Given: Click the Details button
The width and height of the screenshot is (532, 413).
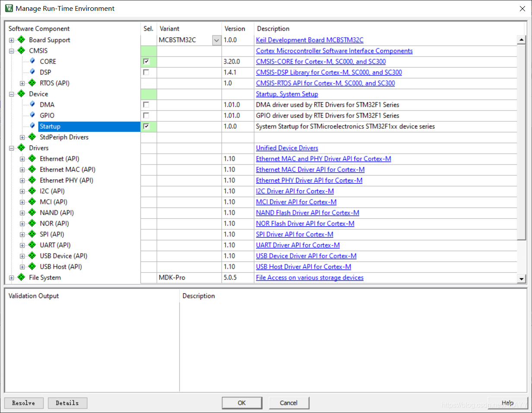Looking at the screenshot, I should 67,403.
